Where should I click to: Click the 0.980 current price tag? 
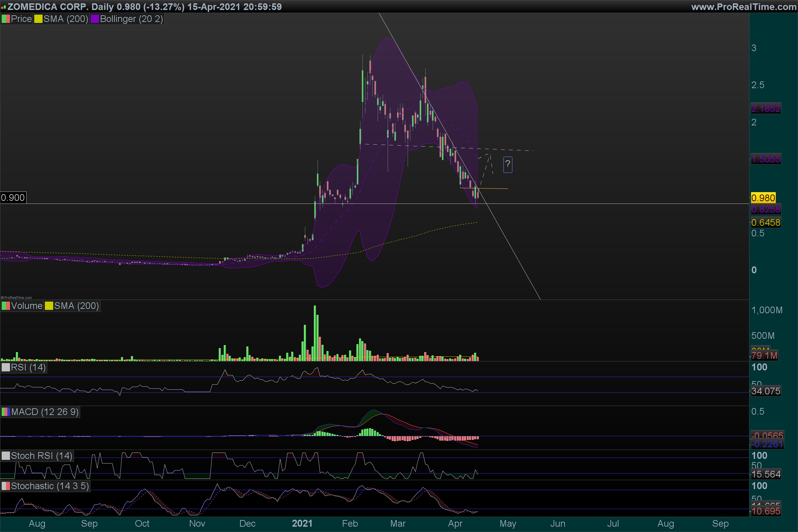coord(763,198)
